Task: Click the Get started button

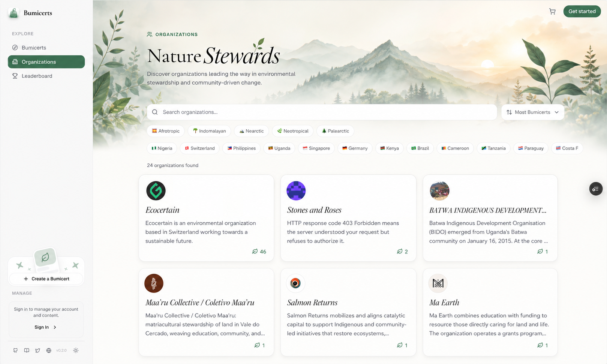Action: coord(582,11)
